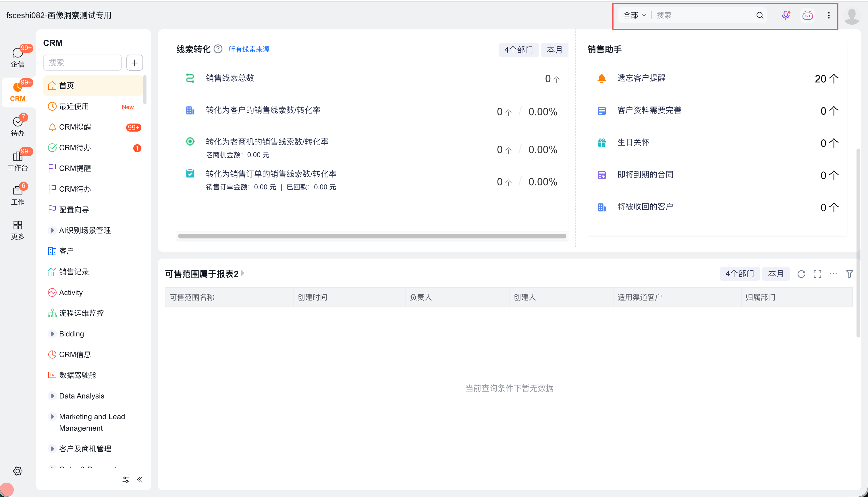Screen dimensions: 868x497
Task: Click the voice input microphone icon
Action: pyautogui.click(x=786, y=15)
